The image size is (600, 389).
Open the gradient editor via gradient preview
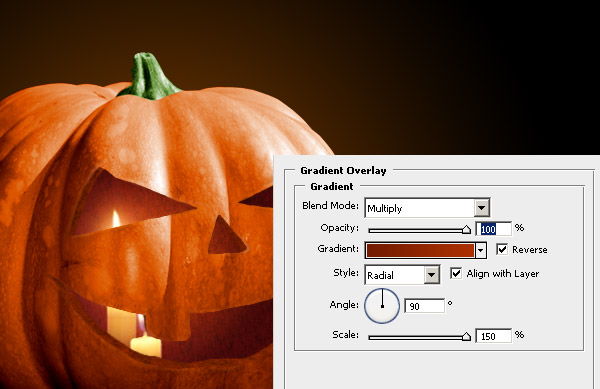coord(420,250)
